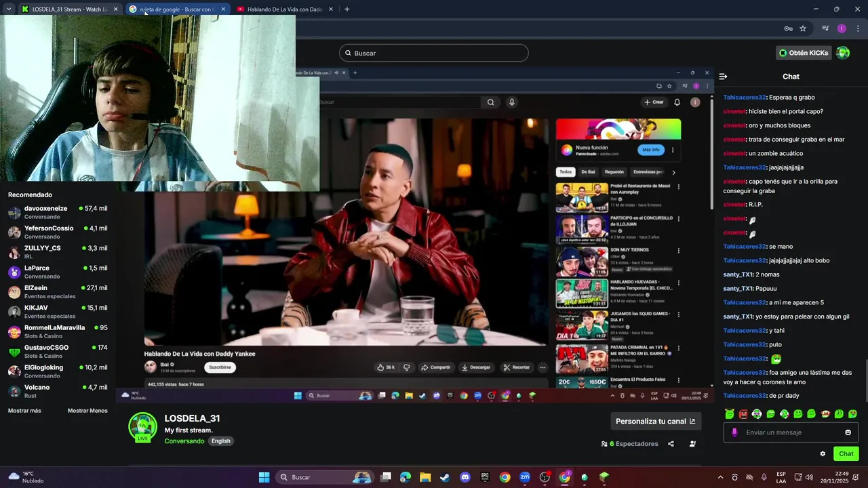Viewport: 868px width, 488px height.
Task: Open the Conversando category link
Action: (x=184, y=441)
